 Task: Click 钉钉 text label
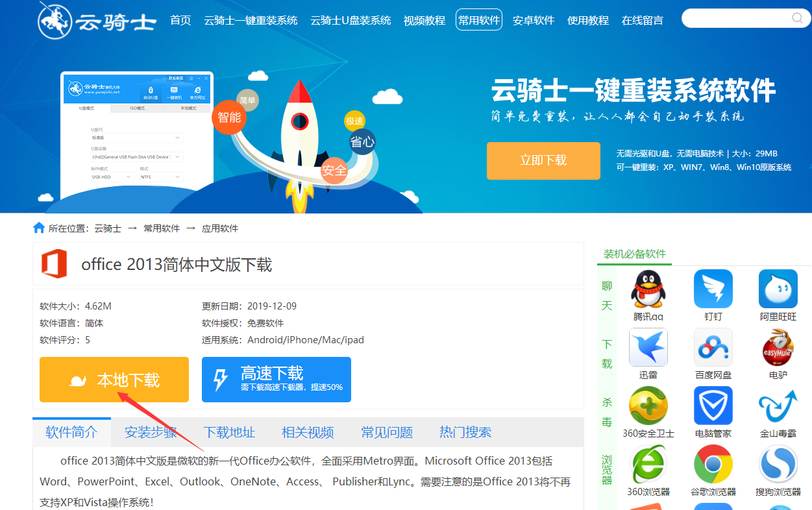point(713,317)
